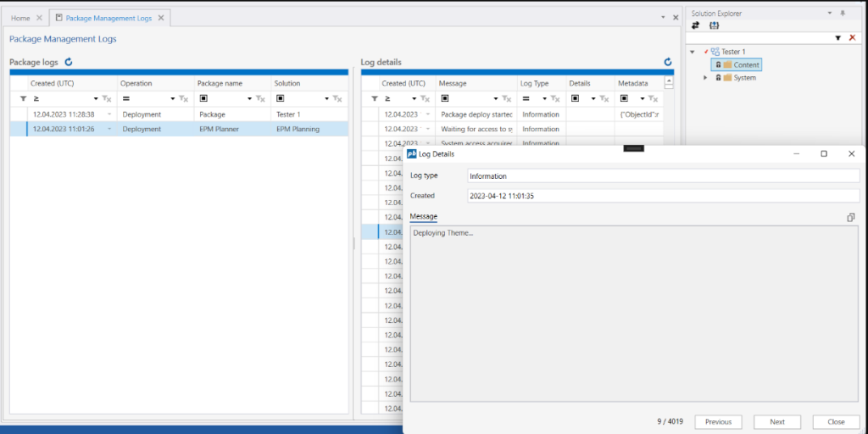Go to the Next log entry
The width and height of the screenshot is (868, 434).
[776, 421]
